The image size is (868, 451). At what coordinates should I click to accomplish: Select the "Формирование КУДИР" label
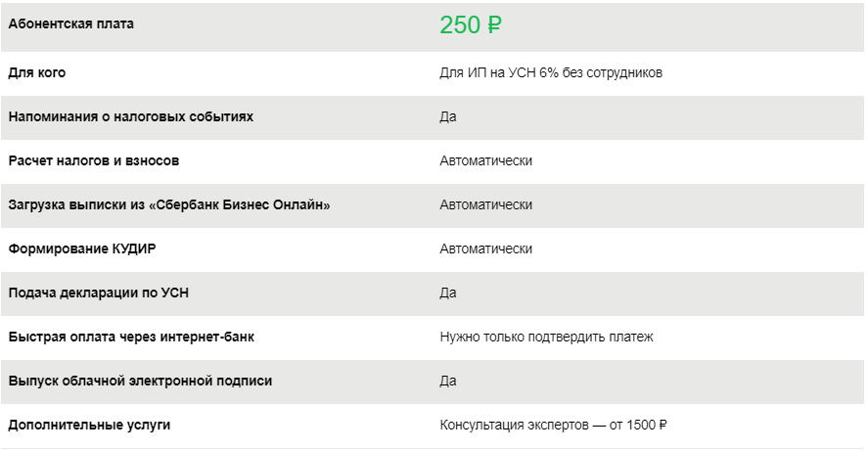(82, 248)
